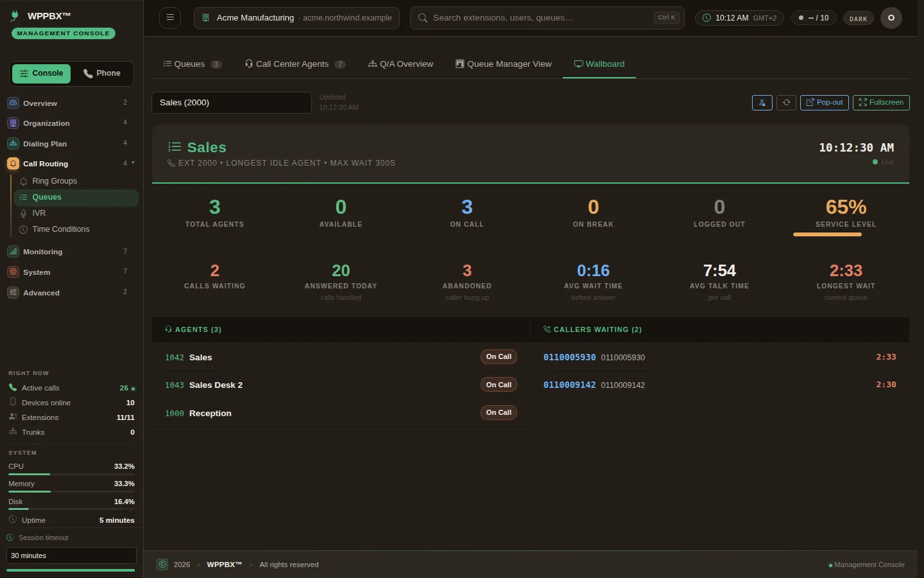This screenshot has height=578, width=924.
Task: Select Queues under Call Routing in the sidebar
Action: (x=76, y=197)
